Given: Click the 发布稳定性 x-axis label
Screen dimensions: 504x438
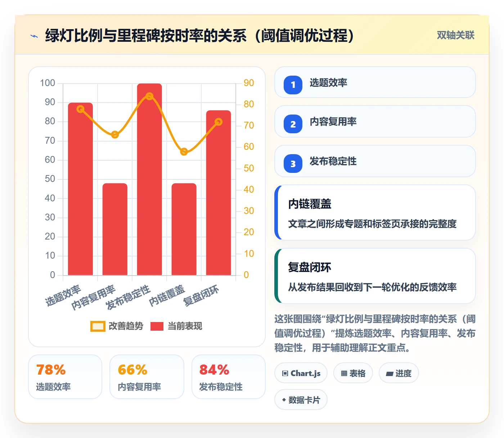Looking at the screenshot, I should [x=127, y=298].
